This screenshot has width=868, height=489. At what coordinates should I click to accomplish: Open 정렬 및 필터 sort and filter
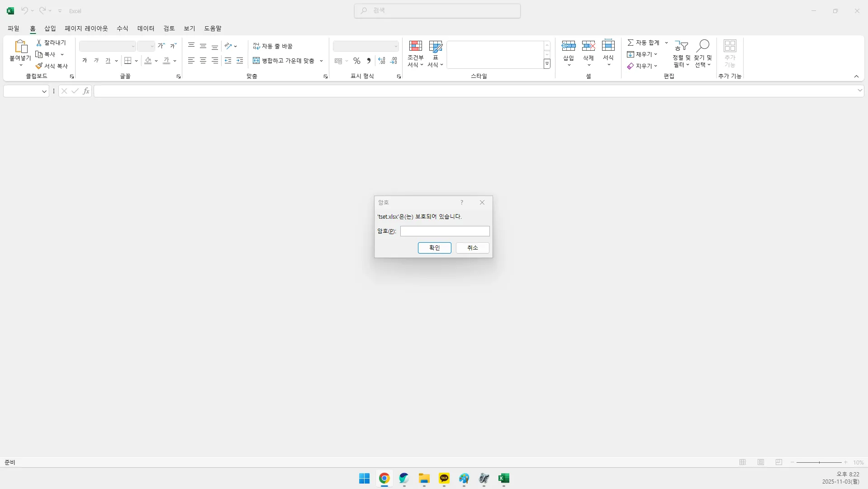[681, 54]
